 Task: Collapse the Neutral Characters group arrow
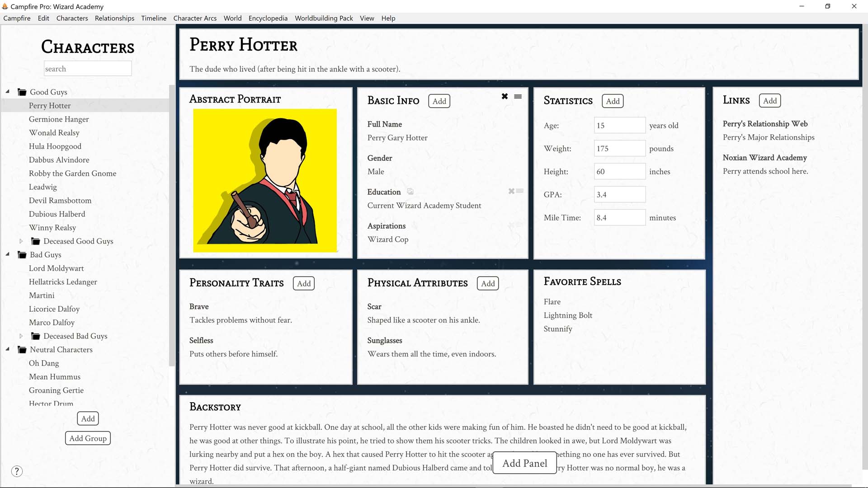(8, 349)
